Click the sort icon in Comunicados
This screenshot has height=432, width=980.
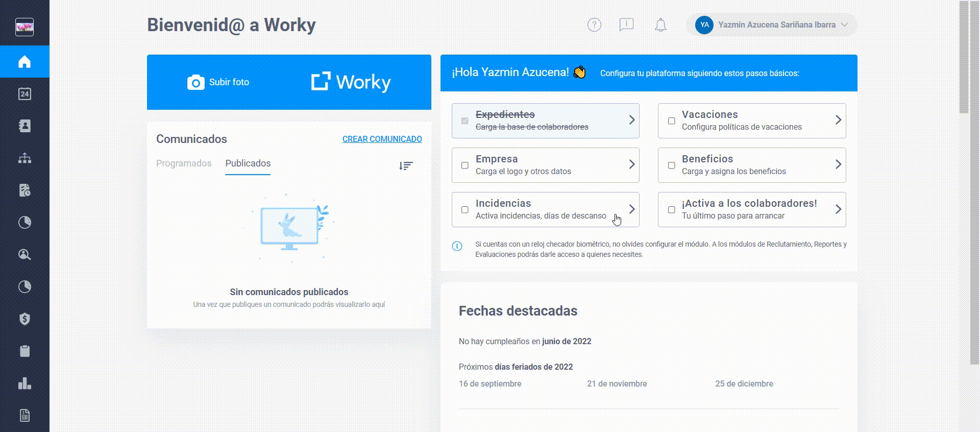point(406,166)
